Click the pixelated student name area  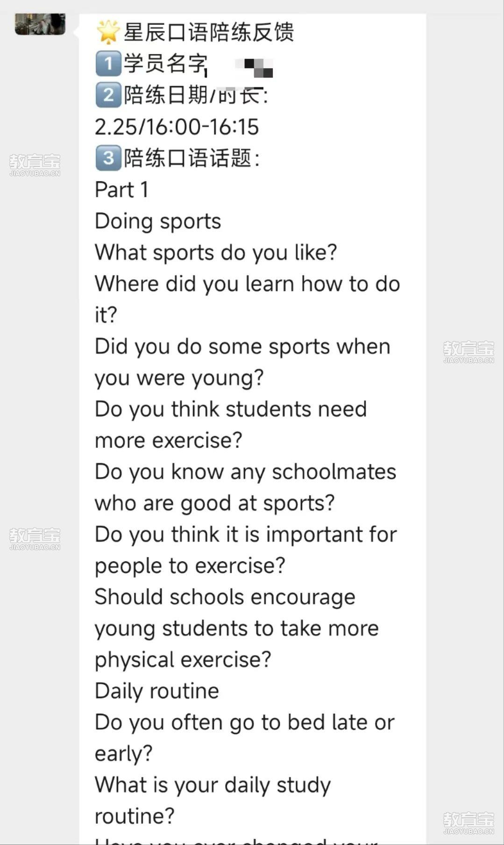[256, 68]
